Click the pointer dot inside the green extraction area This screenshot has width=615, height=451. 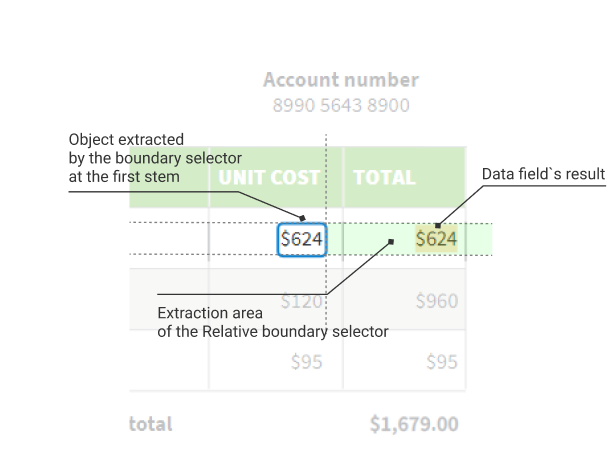[391, 240]
